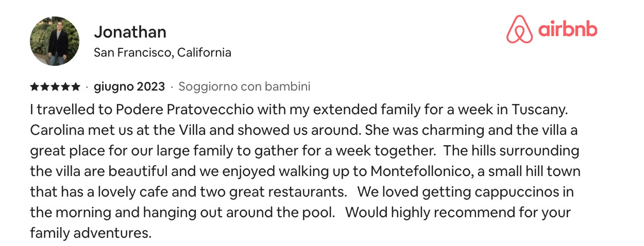Select the Soggiorno con bambini label
The image size is (644, 246).
tap(244, 86)
